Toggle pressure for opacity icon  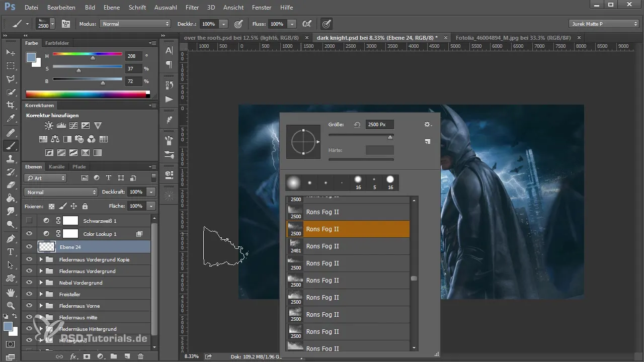[238, 24]
